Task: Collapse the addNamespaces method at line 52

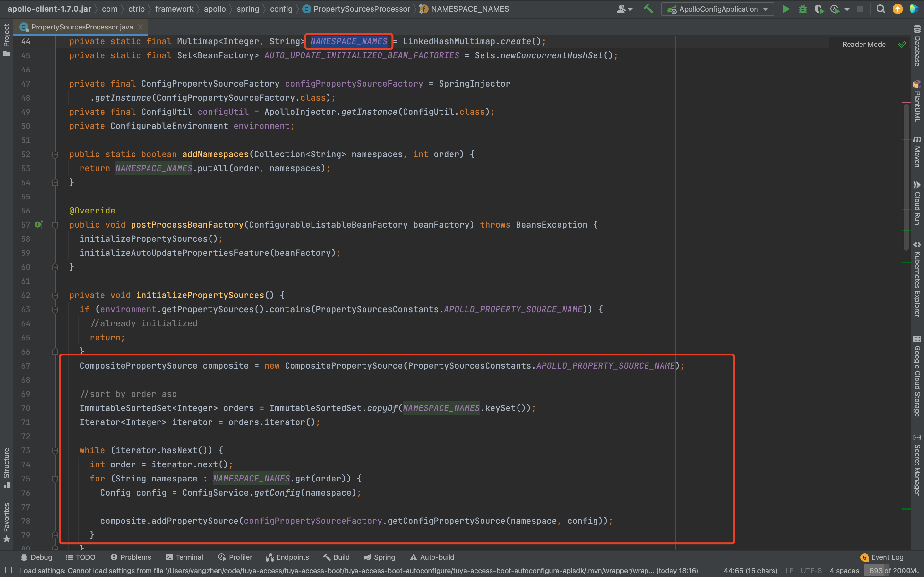Action: (x=55, y=155)
